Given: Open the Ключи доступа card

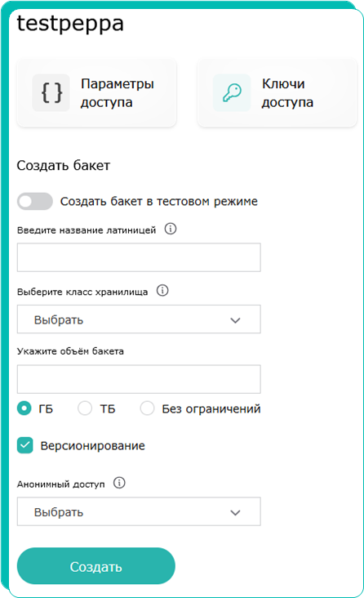Looking at the screenshot, I should (x=277, y=92).
